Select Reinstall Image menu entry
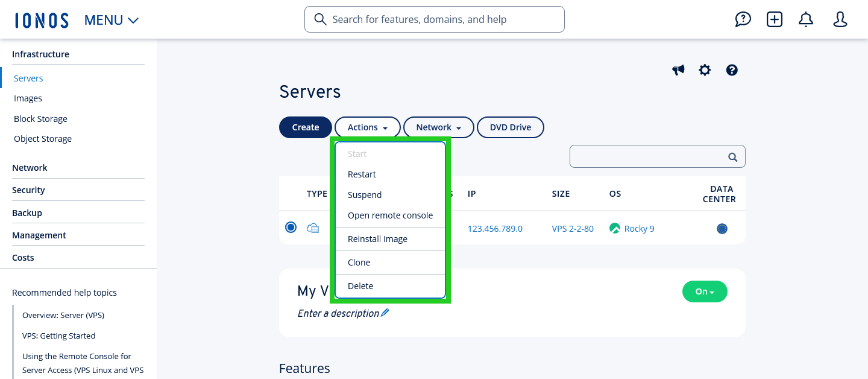The width and height of the screenshot is (868, 379). [x=390, y=239]
